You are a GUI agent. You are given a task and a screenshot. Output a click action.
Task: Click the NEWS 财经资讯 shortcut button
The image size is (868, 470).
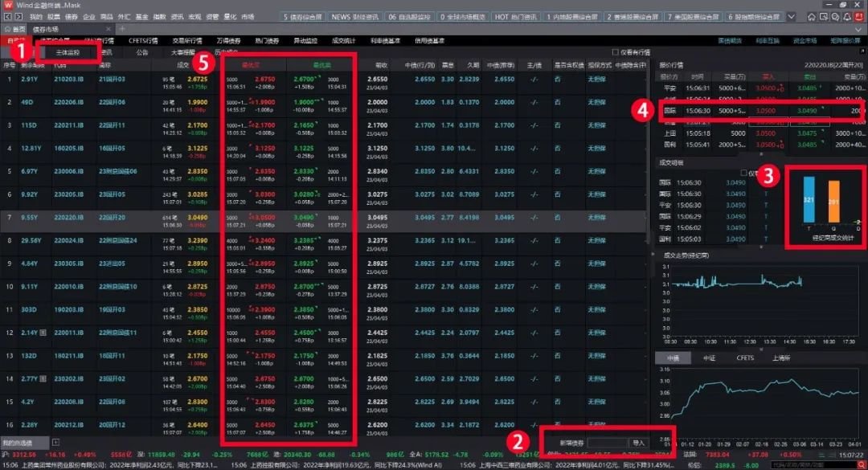(355, 17)
